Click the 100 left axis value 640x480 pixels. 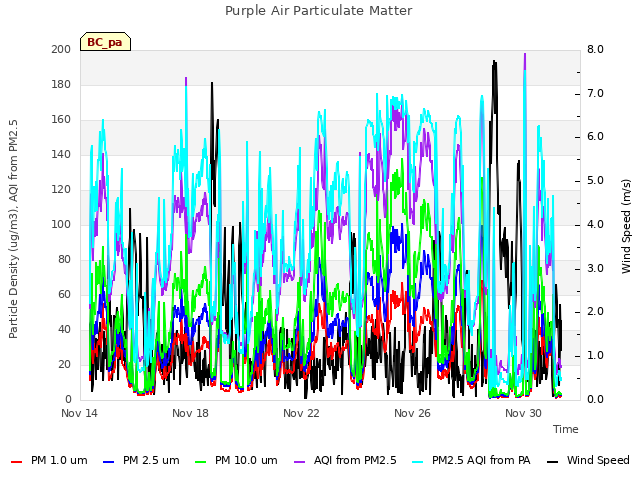61,224
